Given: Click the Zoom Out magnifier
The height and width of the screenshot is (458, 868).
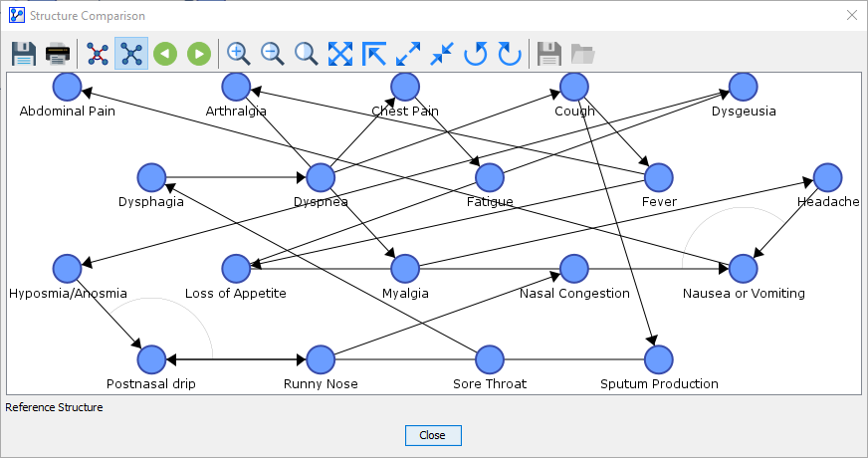Looking at the screenshot, I should [273, 54].
